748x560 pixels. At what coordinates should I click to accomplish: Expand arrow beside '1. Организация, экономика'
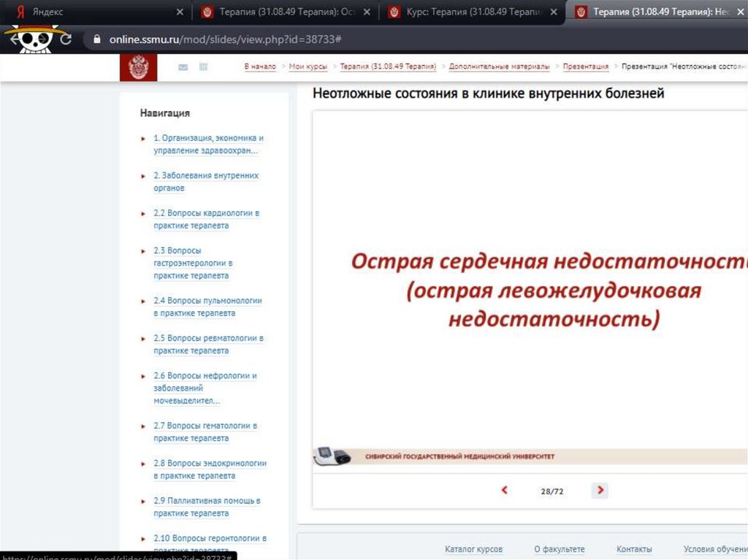pyautogui.click(x=143, y=139)
